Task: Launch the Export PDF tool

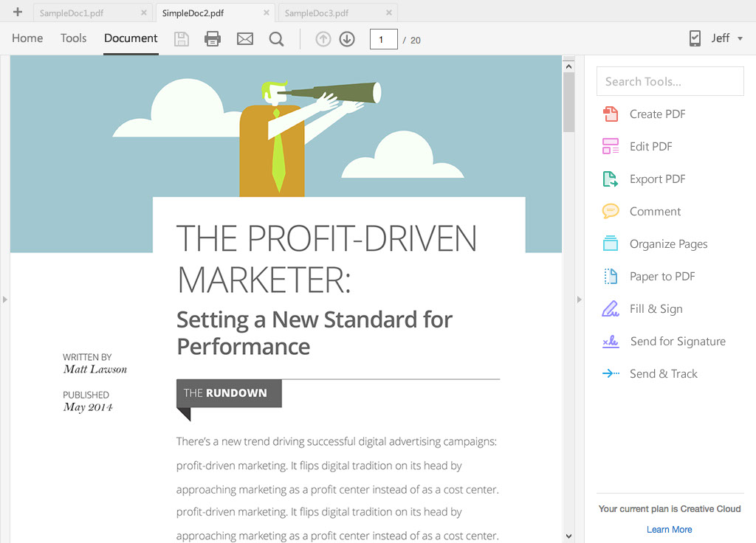Action: coord(657,179)
